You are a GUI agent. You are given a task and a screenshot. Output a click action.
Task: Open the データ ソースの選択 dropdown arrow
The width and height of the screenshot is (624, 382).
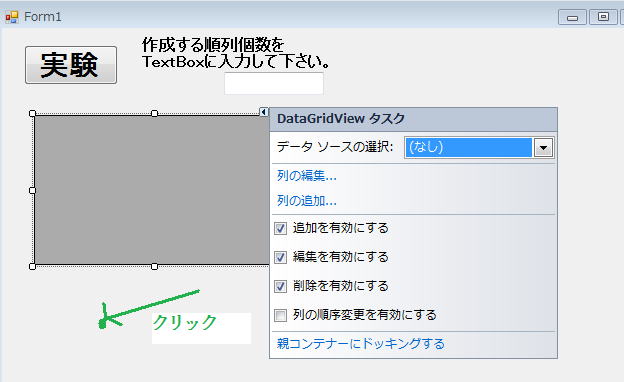coord(543,148)
